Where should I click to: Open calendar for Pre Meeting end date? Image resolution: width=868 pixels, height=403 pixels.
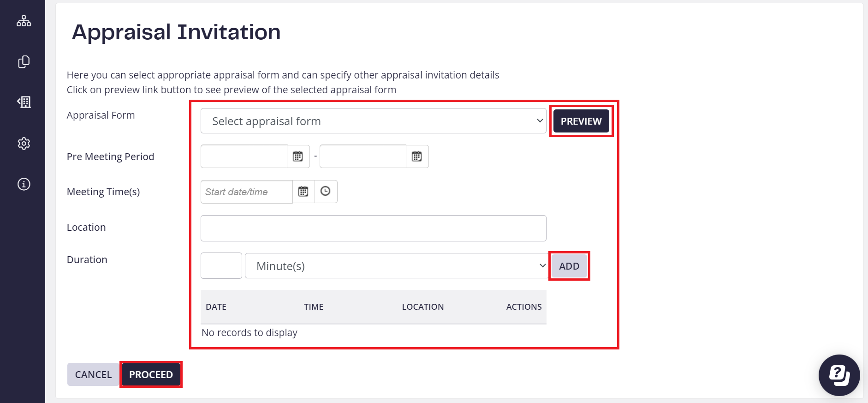[417, 156]
